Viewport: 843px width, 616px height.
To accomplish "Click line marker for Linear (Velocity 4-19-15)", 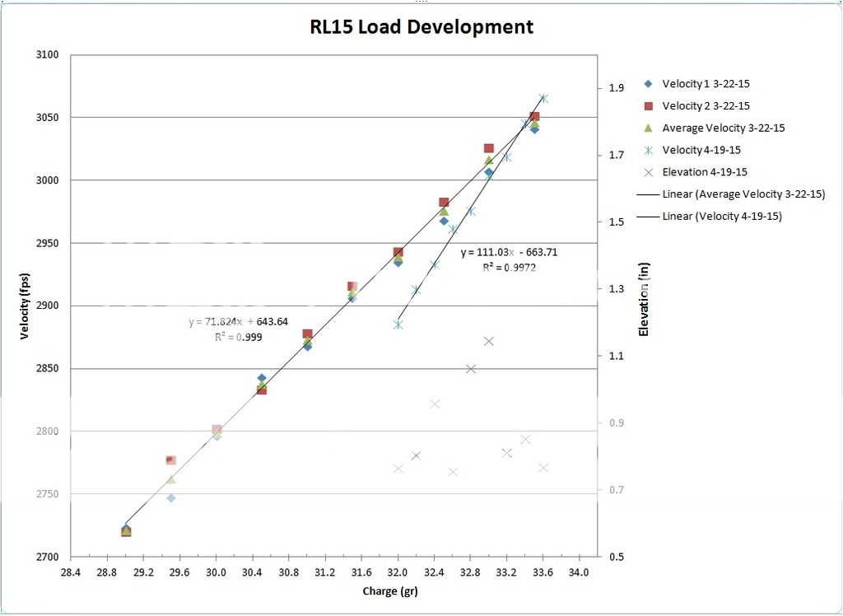I will tap(649, 217).
